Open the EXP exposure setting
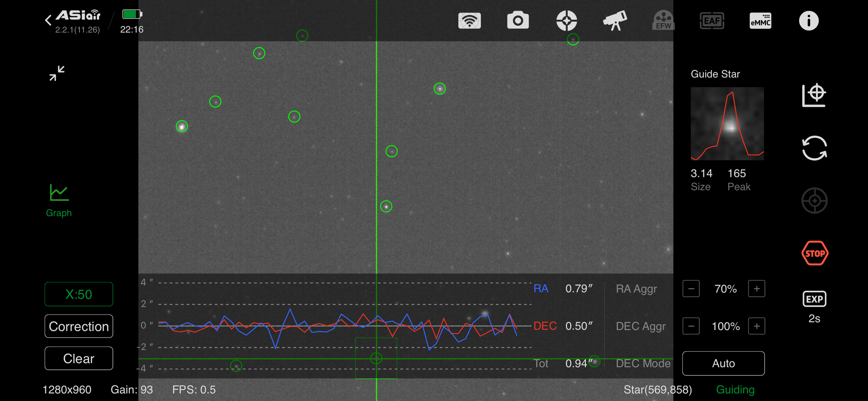Screen dimensions: 868x401 click(x=814, y=299)
